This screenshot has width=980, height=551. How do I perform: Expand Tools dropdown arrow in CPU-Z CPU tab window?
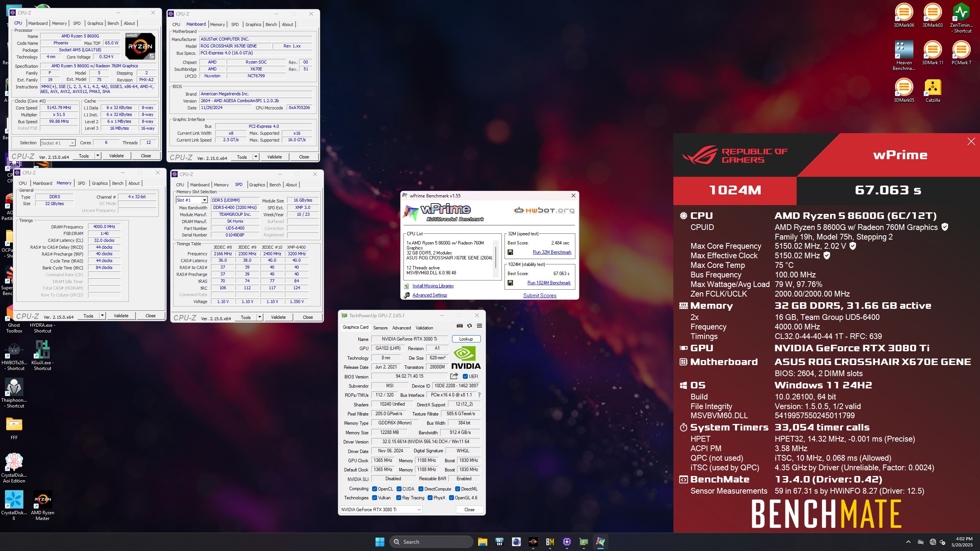(x=98, y=156)
